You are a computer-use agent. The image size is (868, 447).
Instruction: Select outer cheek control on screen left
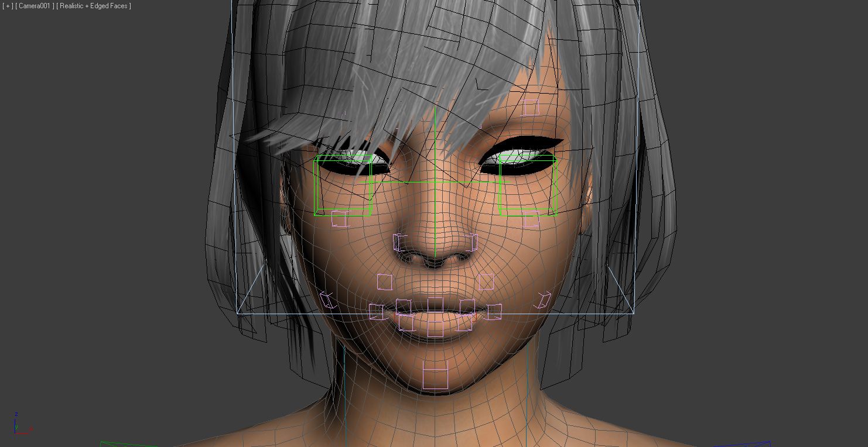pos(328,300)
